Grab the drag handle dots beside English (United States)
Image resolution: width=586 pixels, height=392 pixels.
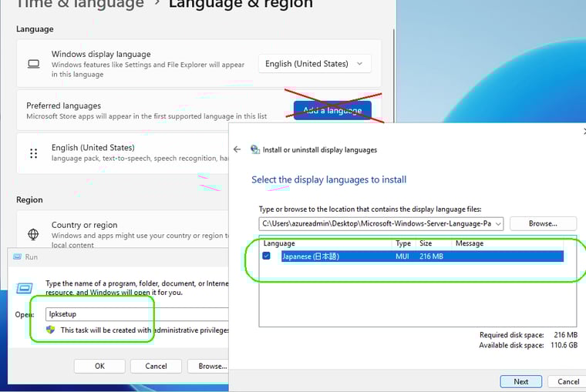click(x=34, y=153)
